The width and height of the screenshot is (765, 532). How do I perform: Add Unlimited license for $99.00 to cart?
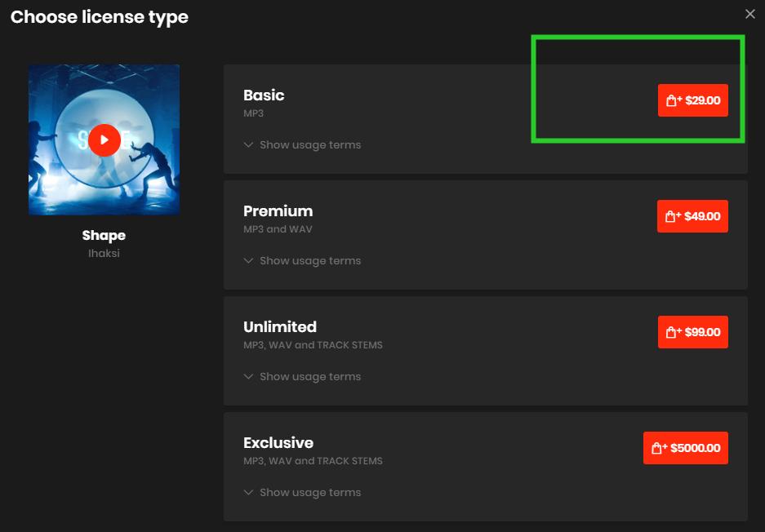pos(692,332)
